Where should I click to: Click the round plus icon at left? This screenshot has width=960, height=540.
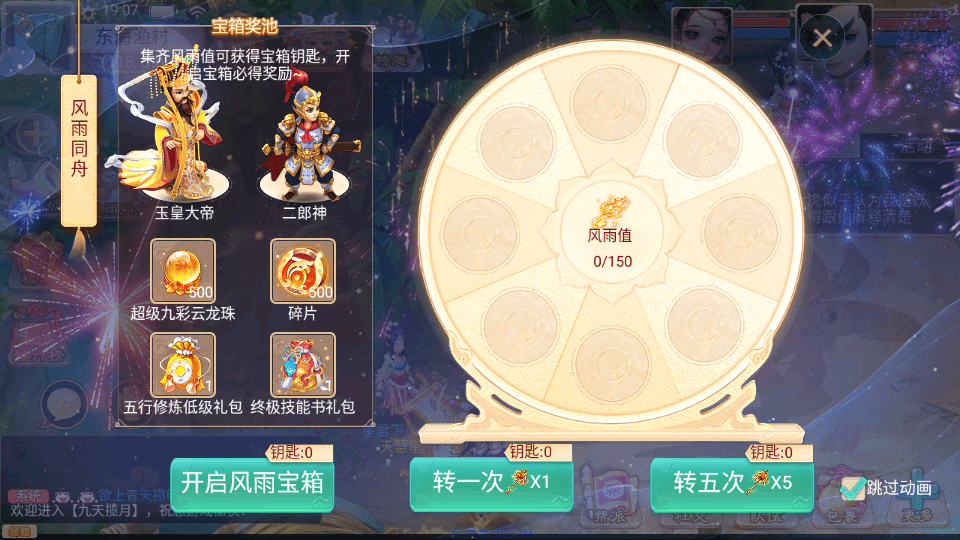point(35,134)
